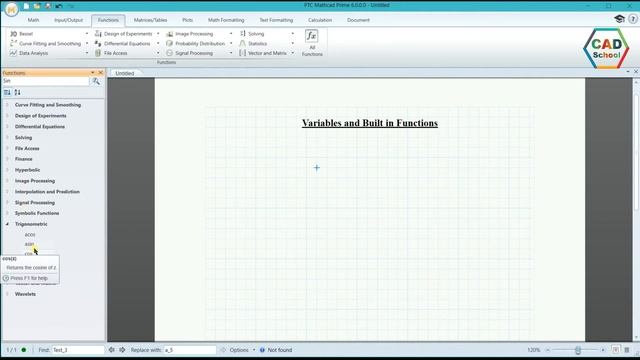Open the Design of Experiments ribbon dropdown
Screen dimensions: 640x360
[158, 33]
